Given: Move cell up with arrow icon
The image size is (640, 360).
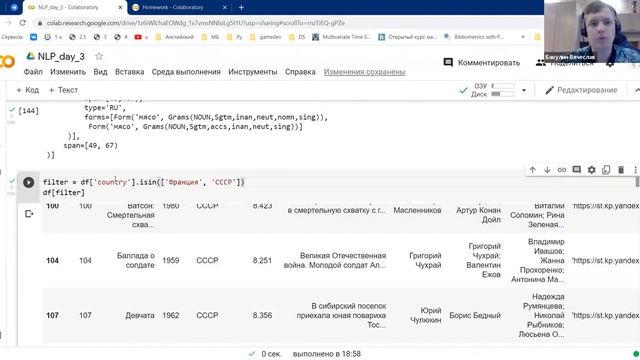Looking at the screenshot, I should tap(532, 170).
